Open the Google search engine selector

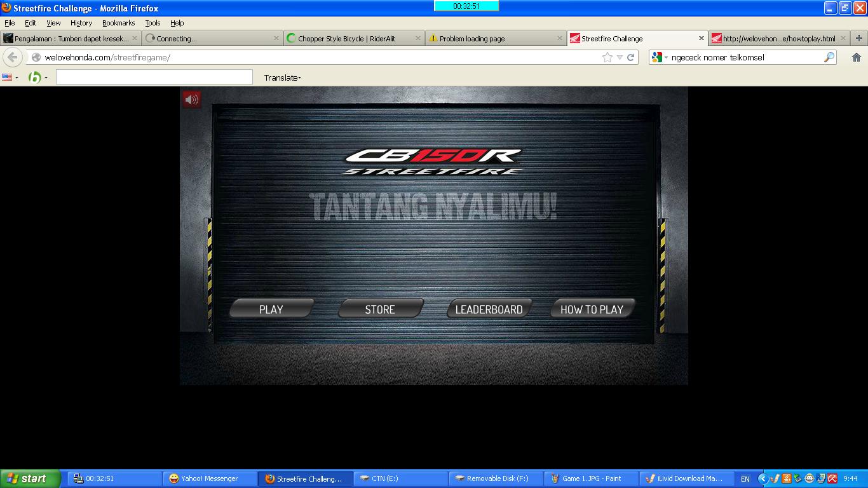coord(659,57)
